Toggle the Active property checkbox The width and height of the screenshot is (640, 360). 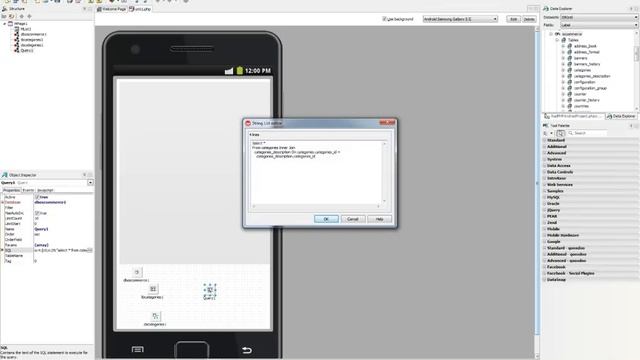(x=37, y=197)
